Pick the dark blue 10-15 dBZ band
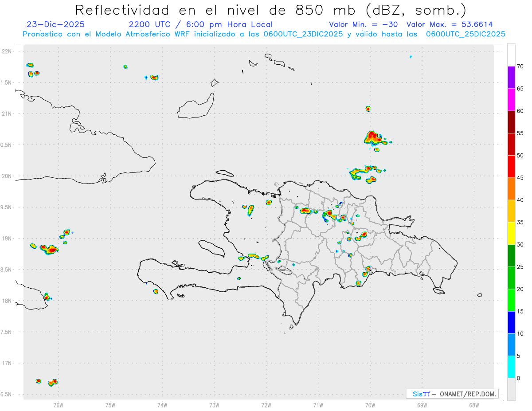 pos(511,322)
